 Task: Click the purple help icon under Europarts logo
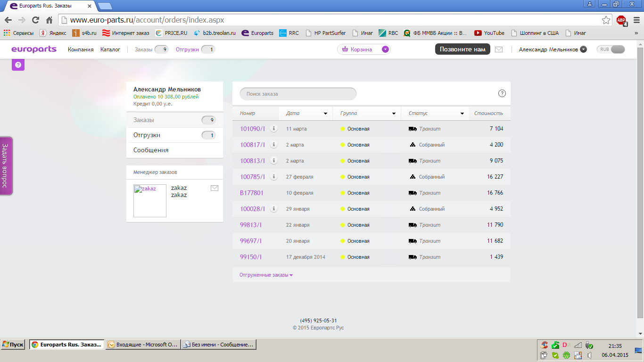coord(18,65)
